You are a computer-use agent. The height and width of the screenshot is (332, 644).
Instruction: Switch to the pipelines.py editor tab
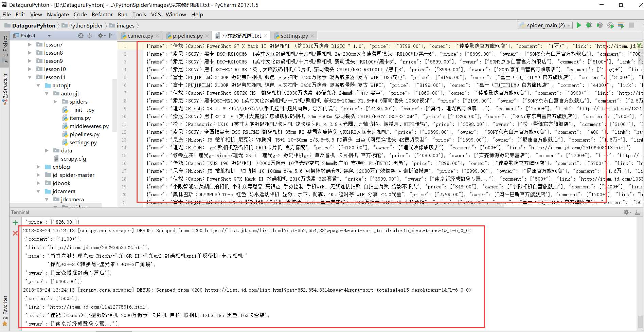[187, 36]
